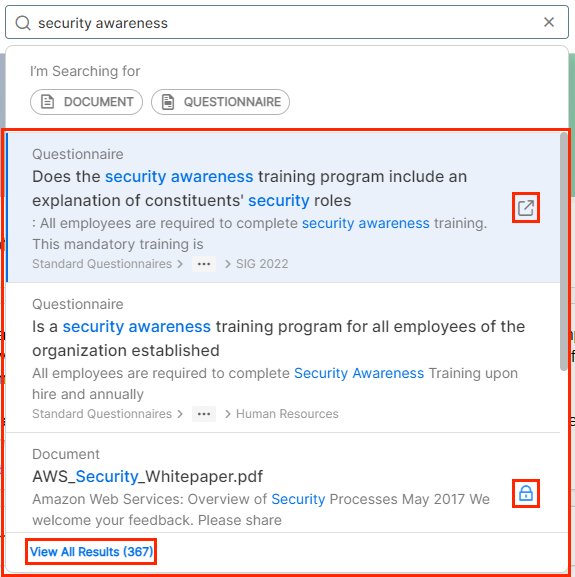Click Standard Questionnaires breadcrumb in first result
This screenshot has height=577, width=575.
coord(102,264)
